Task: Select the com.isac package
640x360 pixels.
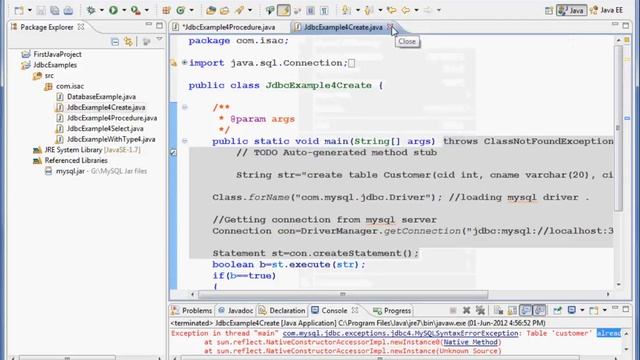Action: (x=70, y=86)
